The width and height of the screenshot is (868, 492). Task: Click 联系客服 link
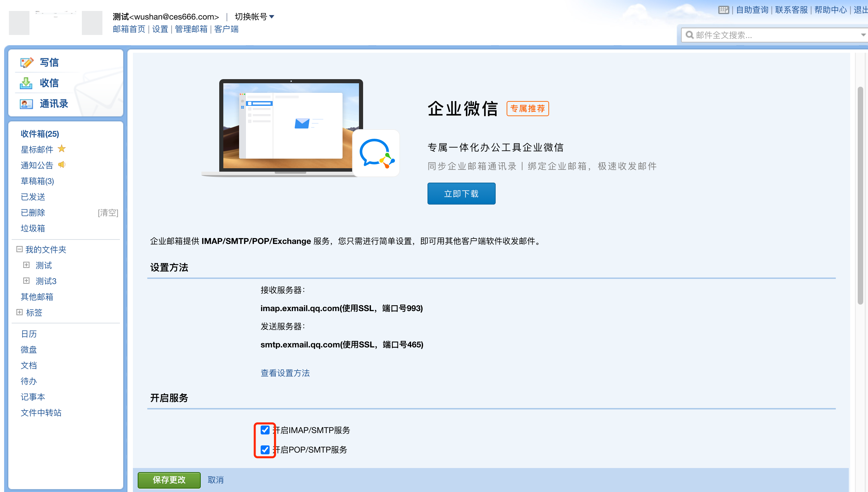click(791, 10)
